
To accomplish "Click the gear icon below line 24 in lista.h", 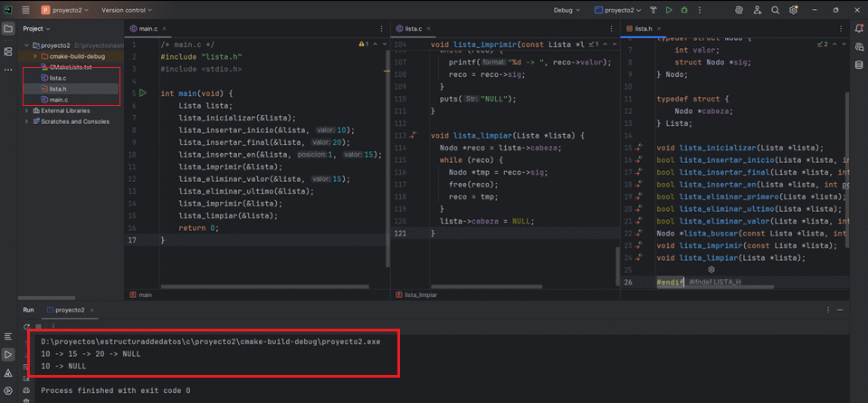I will [712, 269].
